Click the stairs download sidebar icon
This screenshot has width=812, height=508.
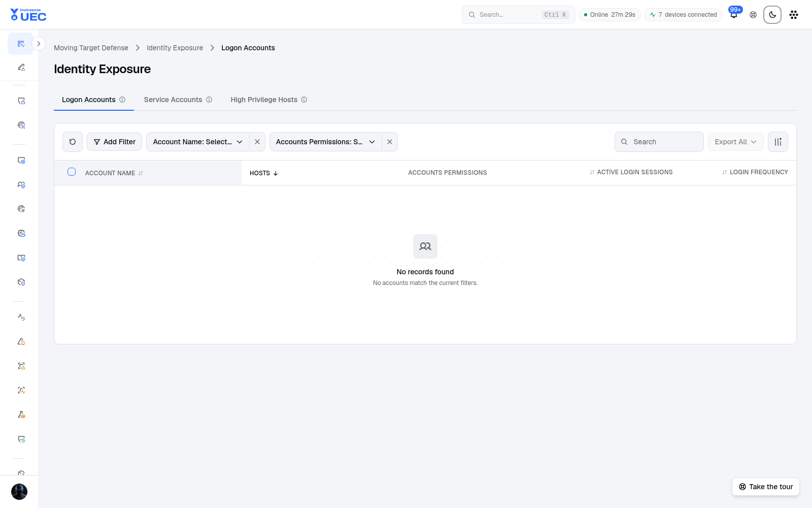pos(21,67)
